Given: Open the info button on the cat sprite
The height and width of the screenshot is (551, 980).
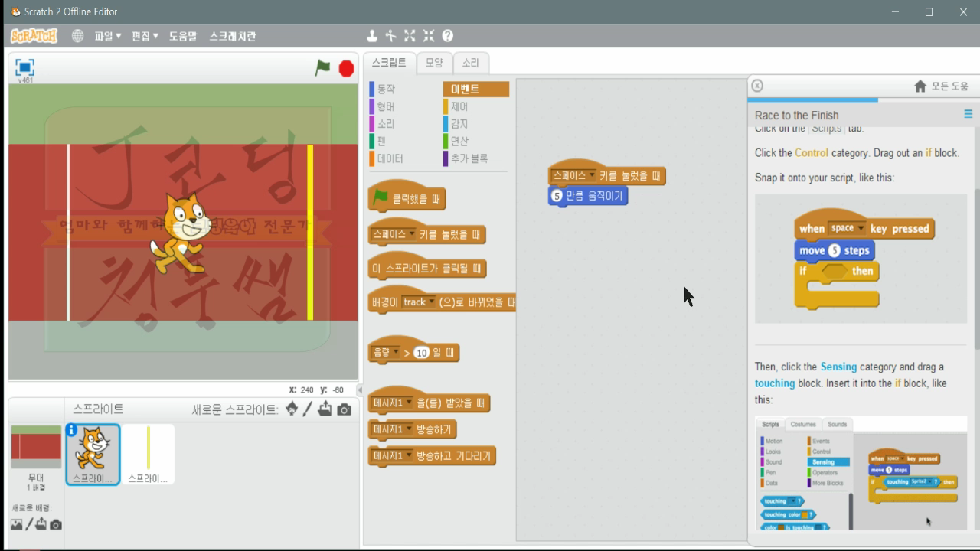Looking at the screenshot, I should pos(72,431).
